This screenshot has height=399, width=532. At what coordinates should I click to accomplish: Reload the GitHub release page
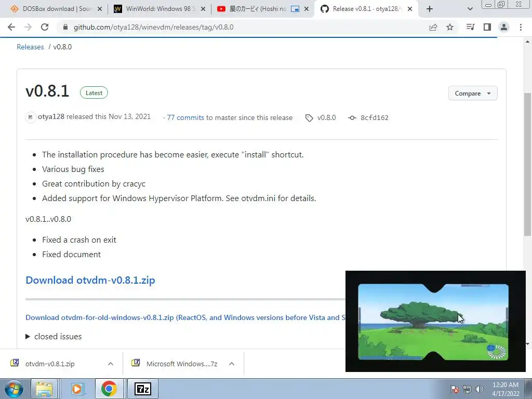pos(45,27)
